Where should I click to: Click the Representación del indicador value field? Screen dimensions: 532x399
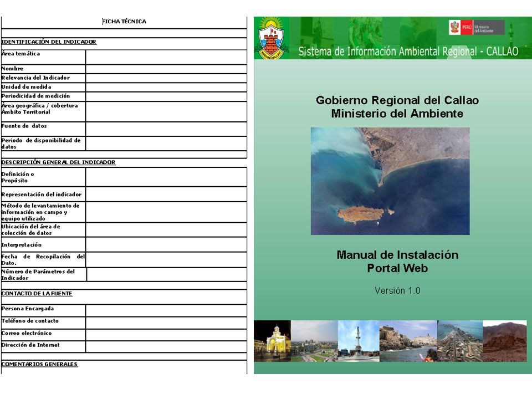[x=166, y=194]
